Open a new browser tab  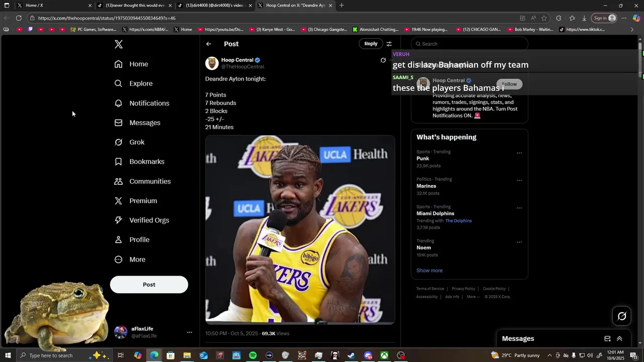(342, 6)
